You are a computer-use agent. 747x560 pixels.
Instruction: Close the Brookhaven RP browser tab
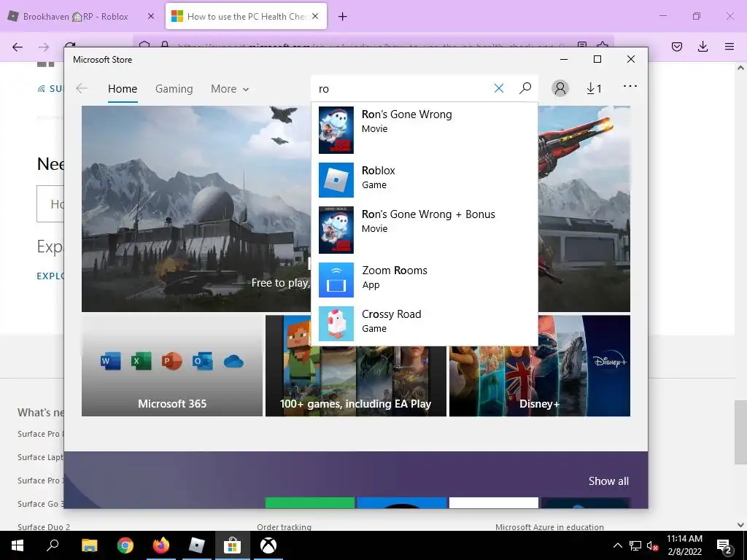coord(151,16)
